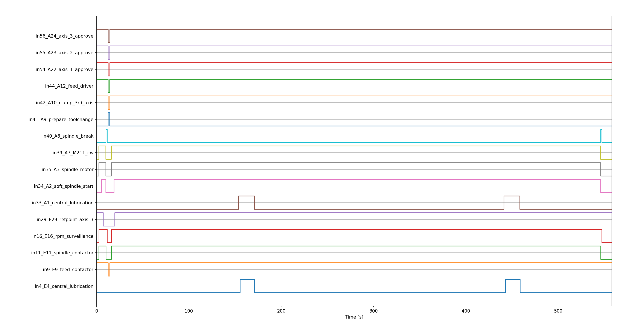This screenshot has height=322, width=644.
Task: Click the in29_E29_refpoint_axis_3 low dip
Action: 109,219
